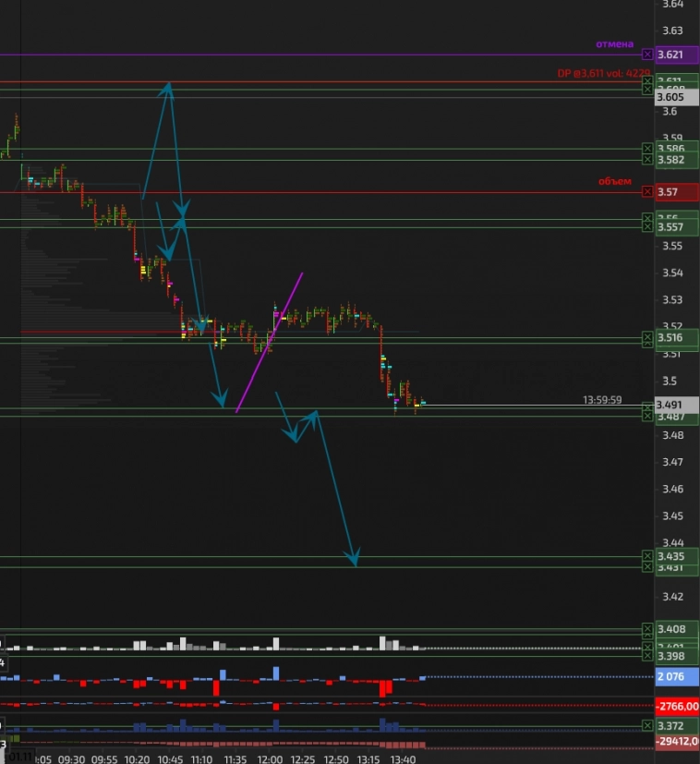Click the X next to the 3.516 level
The width and height of the screenshot is (700, 764).
(647, 338)
